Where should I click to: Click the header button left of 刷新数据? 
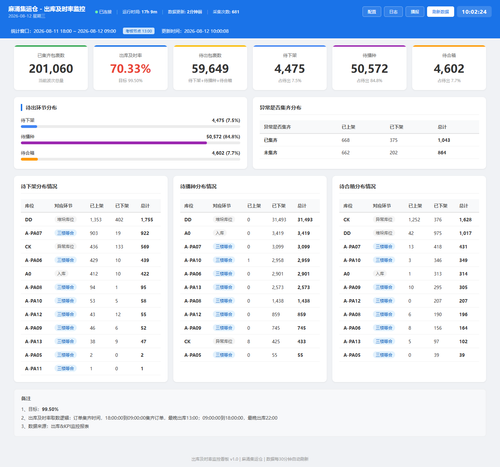(x=415, y=12)
